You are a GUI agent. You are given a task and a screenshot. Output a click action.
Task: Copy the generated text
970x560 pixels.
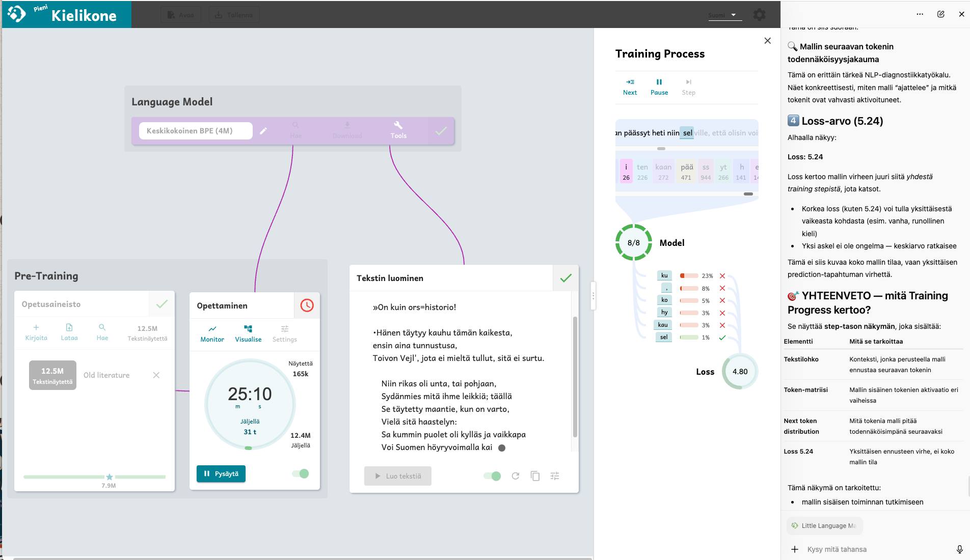point(535,476)
